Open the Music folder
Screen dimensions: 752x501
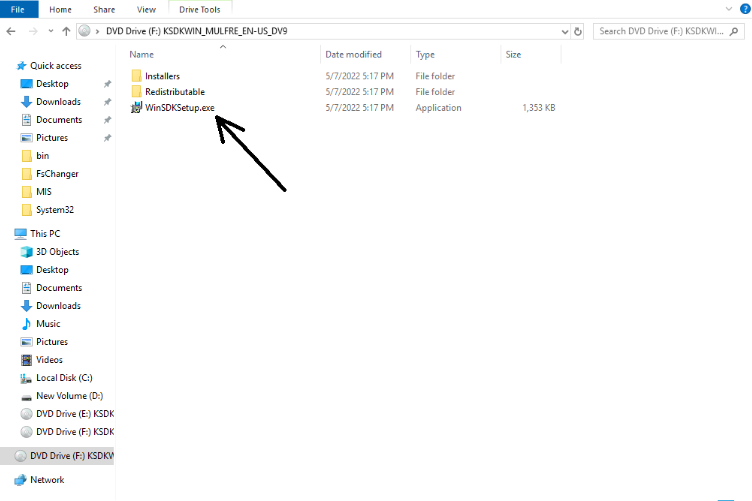pyautogui.click(x=48, y=324)
